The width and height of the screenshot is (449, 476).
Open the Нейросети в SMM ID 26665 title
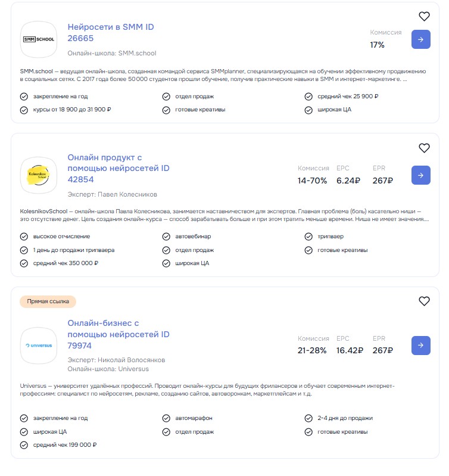(x=111, y=33)
